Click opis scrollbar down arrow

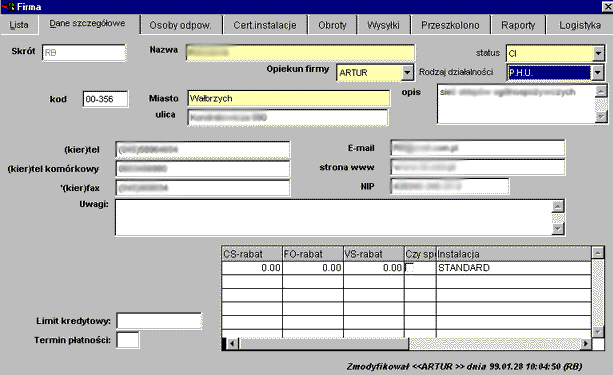601,117
